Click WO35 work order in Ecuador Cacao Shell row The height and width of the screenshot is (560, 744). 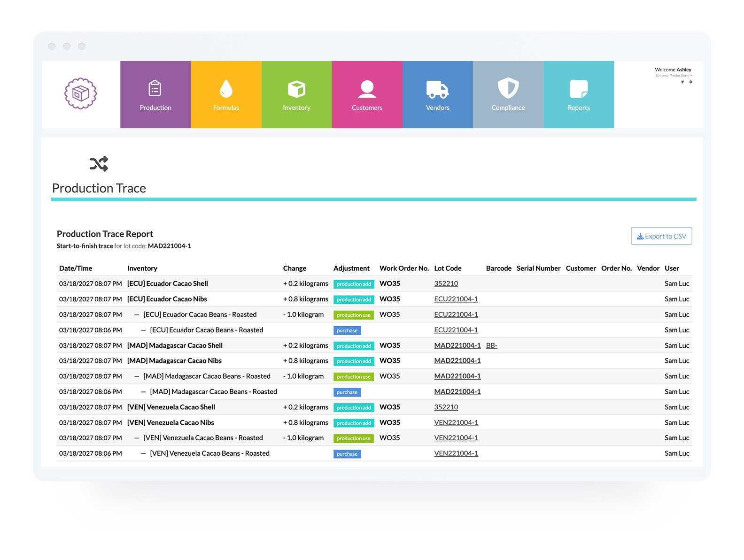point(390,284)
